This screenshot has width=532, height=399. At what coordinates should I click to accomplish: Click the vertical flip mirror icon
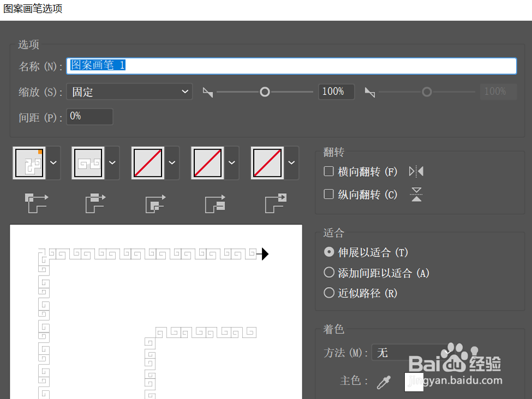pos(416,194)
